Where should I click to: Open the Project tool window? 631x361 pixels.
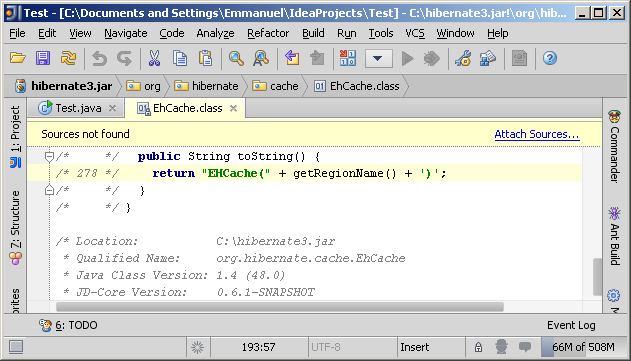tap(15, 136)
